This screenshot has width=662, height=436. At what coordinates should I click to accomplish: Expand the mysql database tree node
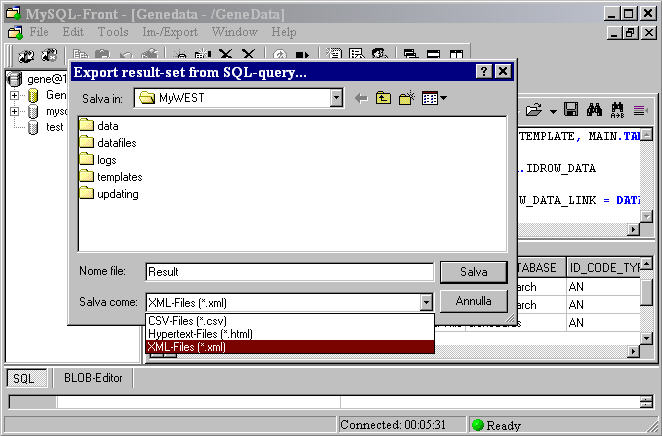[x=14, y=111]
